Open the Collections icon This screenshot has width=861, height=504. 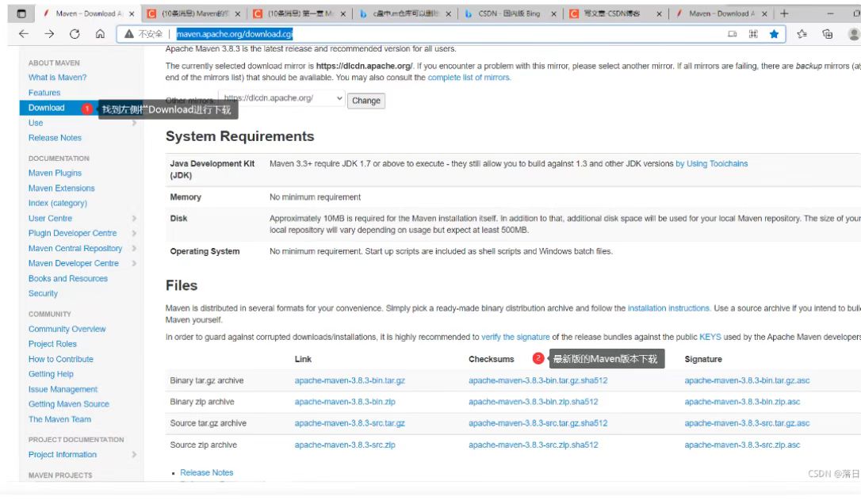pyautogui.click(x=827, y=35)
